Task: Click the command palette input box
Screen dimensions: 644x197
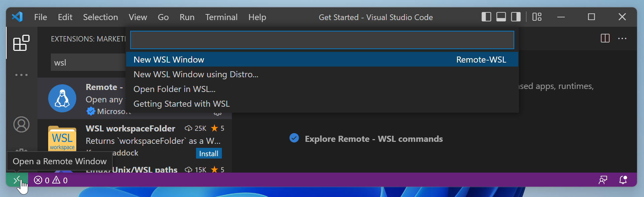Action: (x=322, y=40)
